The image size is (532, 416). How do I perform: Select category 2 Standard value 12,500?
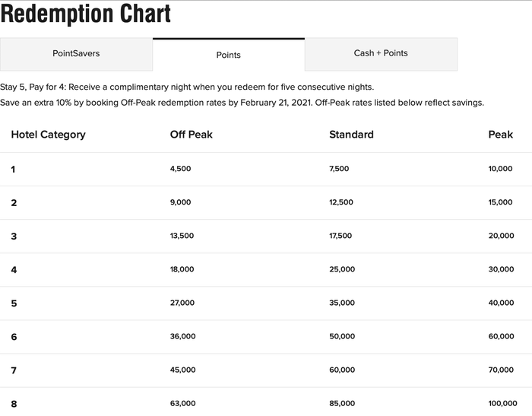pyautogui.click(x=341, y=202)
